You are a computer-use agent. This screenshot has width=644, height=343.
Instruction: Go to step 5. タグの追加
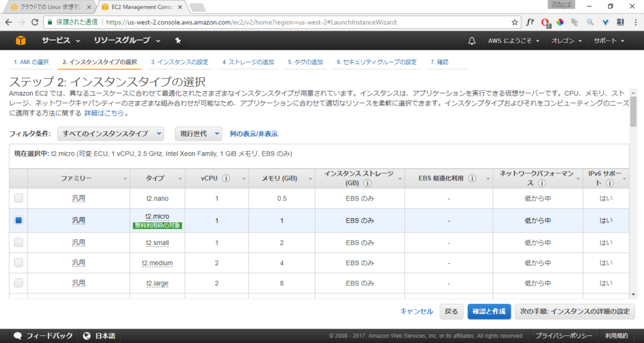click(x=305, y=62)
